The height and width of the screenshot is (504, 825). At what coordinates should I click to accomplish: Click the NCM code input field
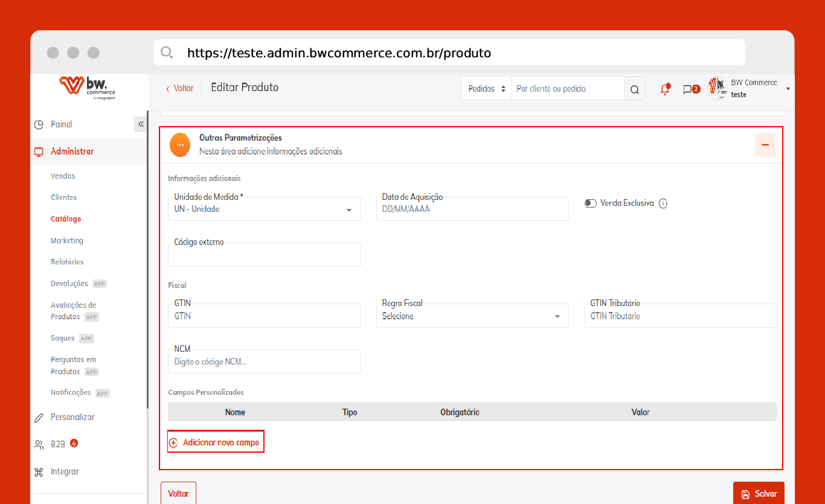point(265,362)
